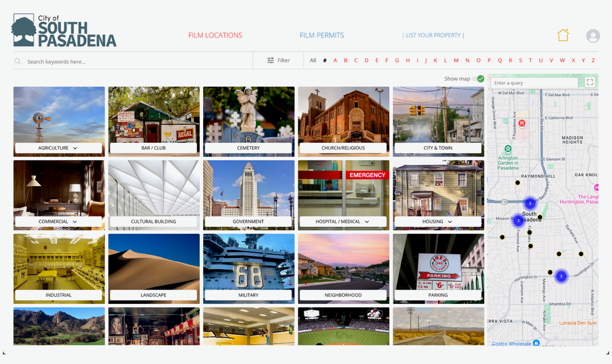
Task: Expand the Agriculture category dropdown
Action: tap(75, 149)
